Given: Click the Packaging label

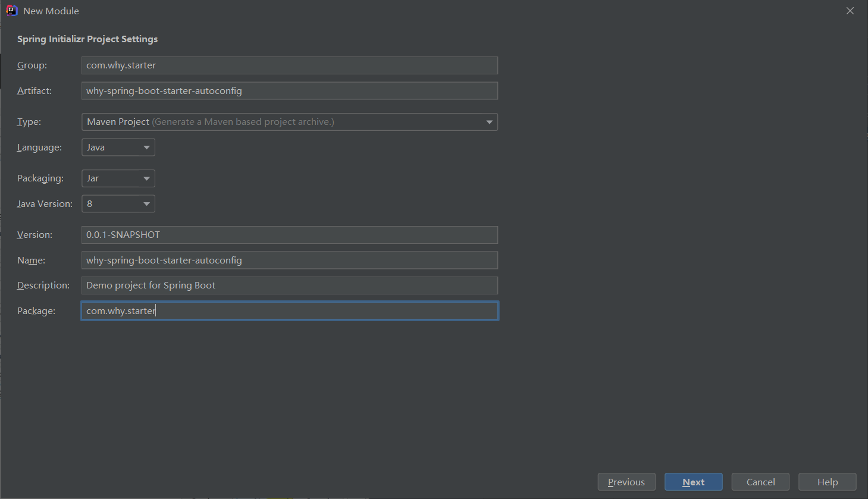Looking at the screenshot, I should click(x=40, y=178).
